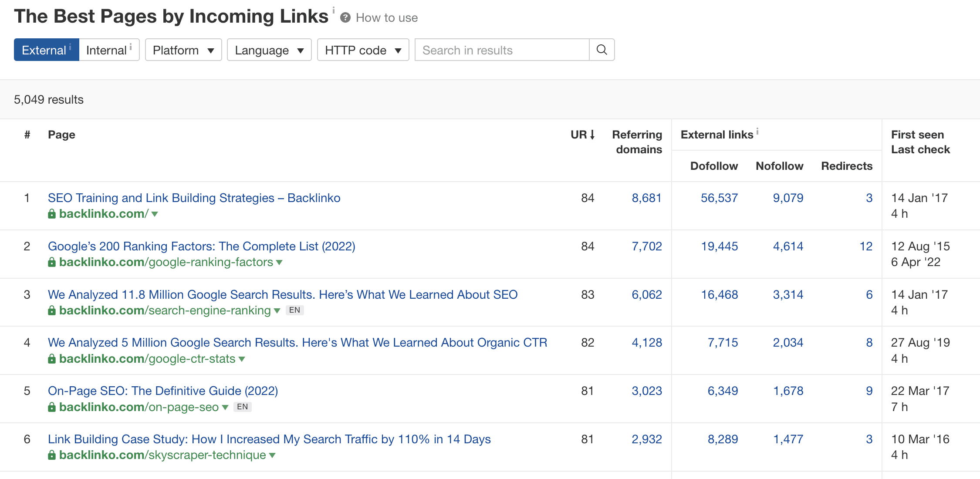The width and height of the screenshot is (980, 479).
Task: Click referring domains value 7,702
Action: pos(647,246)
